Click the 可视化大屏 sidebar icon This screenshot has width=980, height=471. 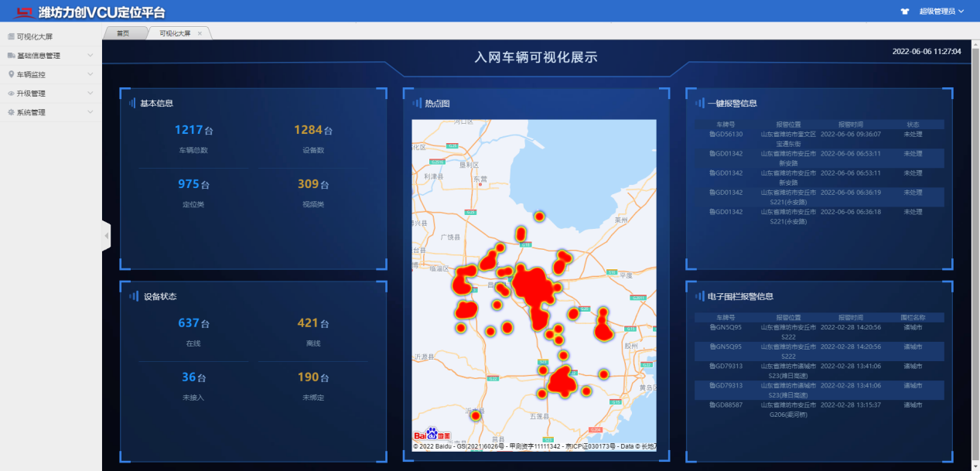(x=11, y=36)
